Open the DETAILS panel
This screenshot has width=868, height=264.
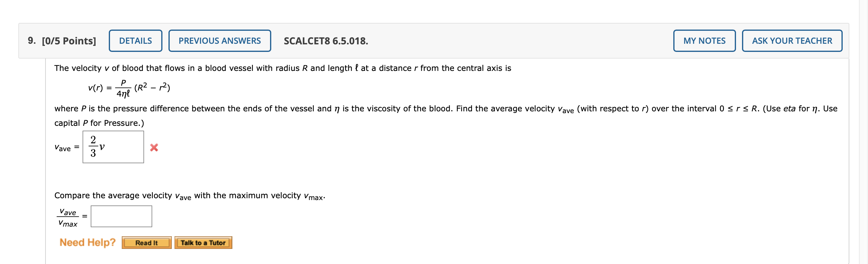point(136,40)
